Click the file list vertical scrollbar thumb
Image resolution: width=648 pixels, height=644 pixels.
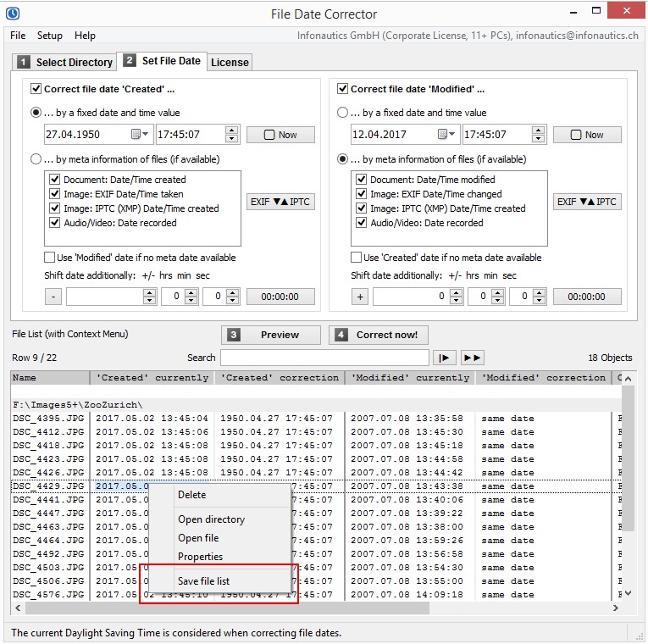click(x=628, y=458)
